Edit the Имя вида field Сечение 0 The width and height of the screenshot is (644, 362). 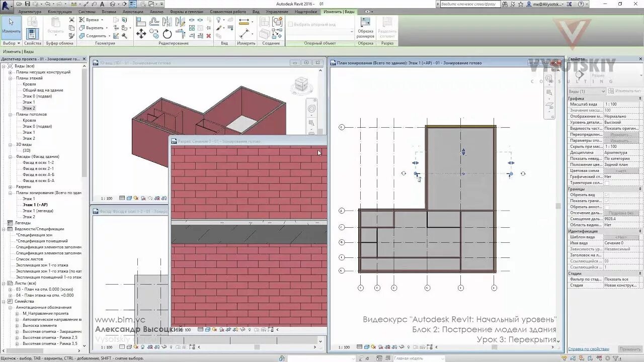[621, 243]
